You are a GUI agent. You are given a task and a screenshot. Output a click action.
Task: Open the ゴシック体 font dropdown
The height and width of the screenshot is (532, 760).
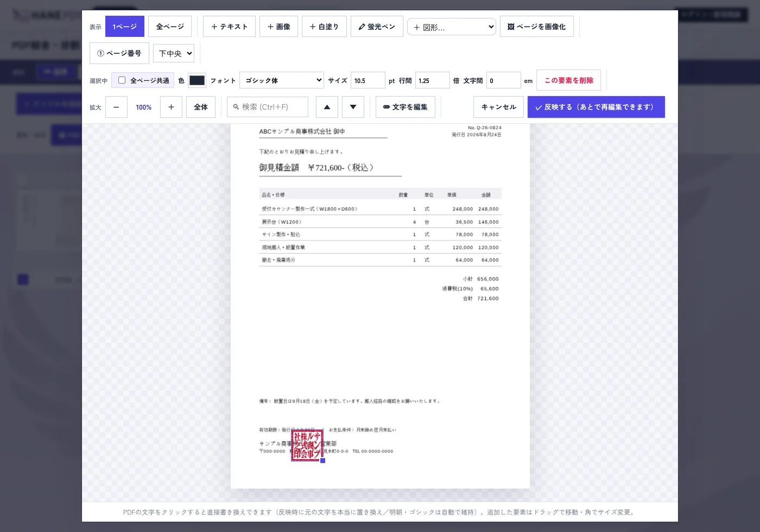(282, 80)
